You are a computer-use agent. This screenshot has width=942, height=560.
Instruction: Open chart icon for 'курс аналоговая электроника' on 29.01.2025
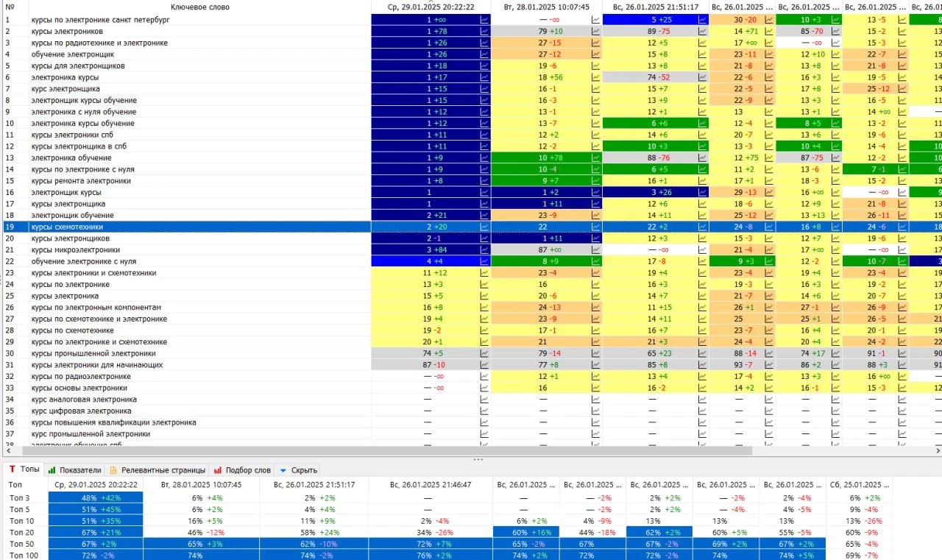pos(484,400)
